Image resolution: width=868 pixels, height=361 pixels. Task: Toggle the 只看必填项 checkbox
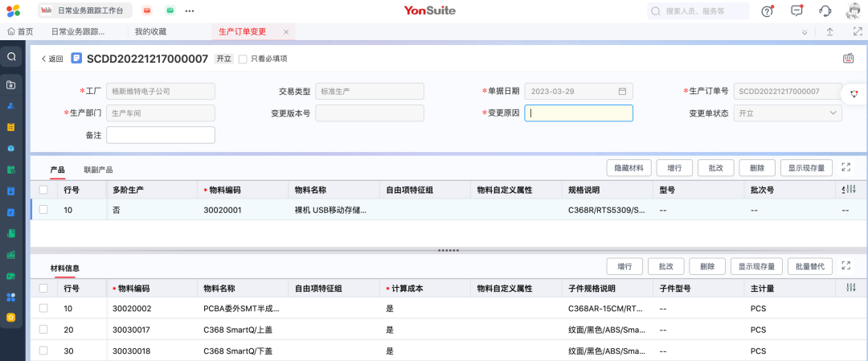pyautogui.click(x=243, y=59)
